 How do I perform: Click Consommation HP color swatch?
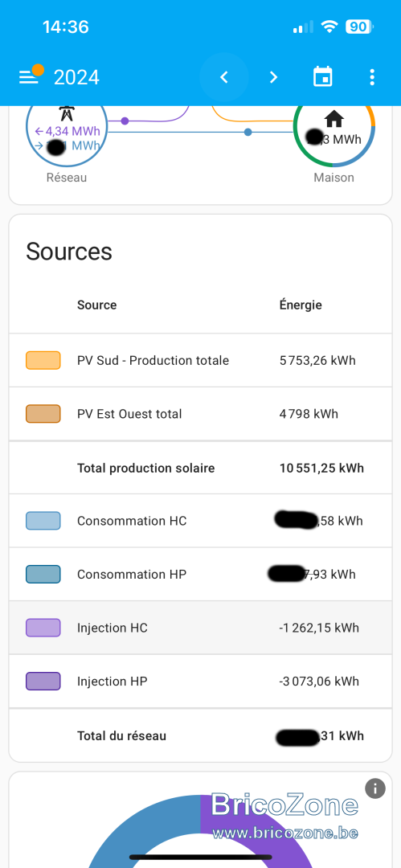(x=43, y=574)
